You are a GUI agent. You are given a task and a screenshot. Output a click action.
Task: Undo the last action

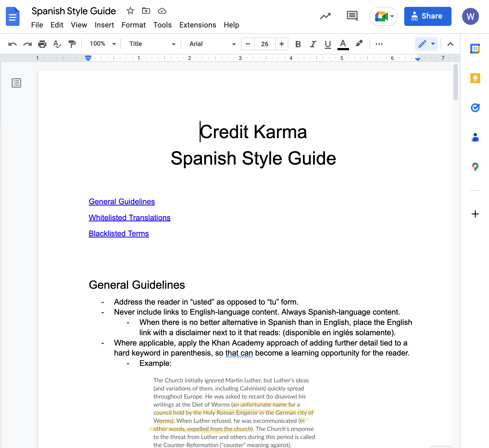12,44
